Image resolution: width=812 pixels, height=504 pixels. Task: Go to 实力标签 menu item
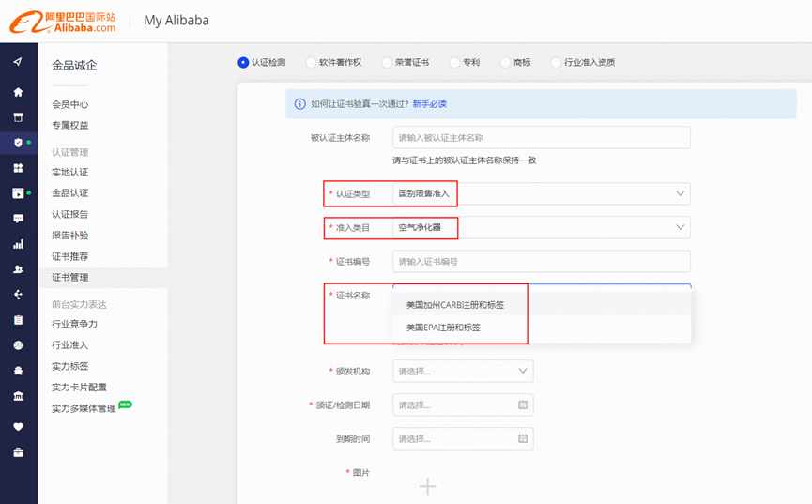(69, 366)
